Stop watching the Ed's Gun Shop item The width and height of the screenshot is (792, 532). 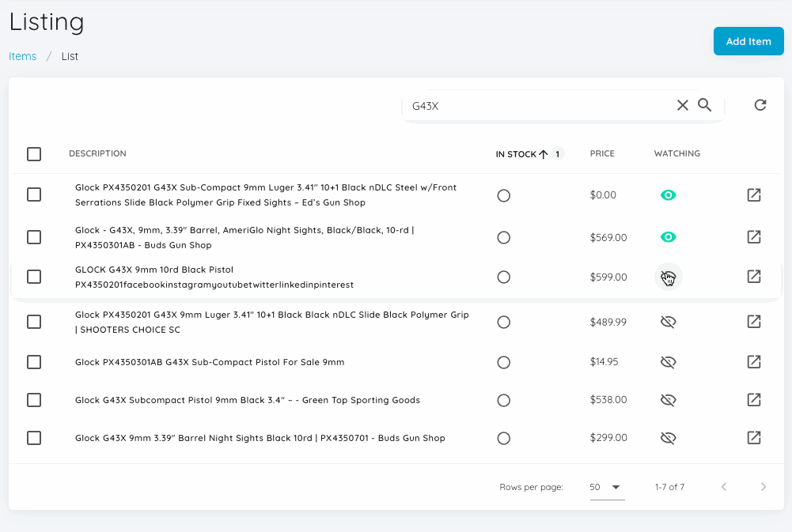(669, 194)
